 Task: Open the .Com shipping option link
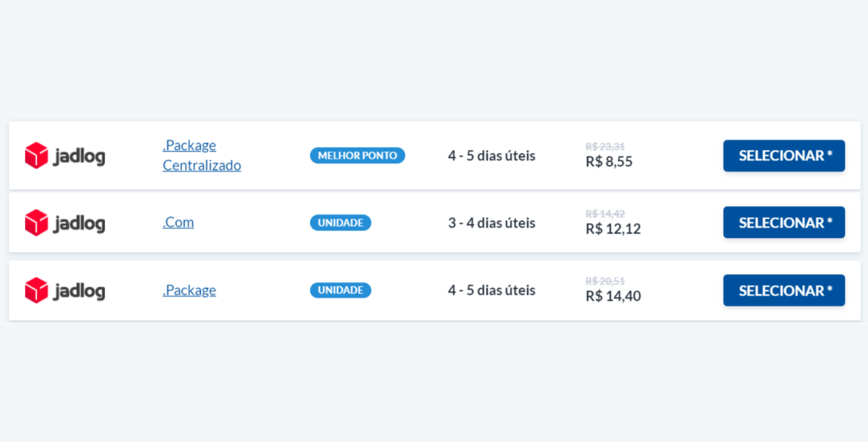(x=178, y=222)
